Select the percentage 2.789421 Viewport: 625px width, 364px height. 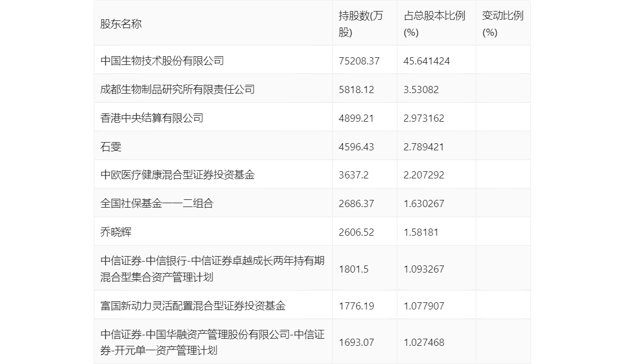(424, 147)
